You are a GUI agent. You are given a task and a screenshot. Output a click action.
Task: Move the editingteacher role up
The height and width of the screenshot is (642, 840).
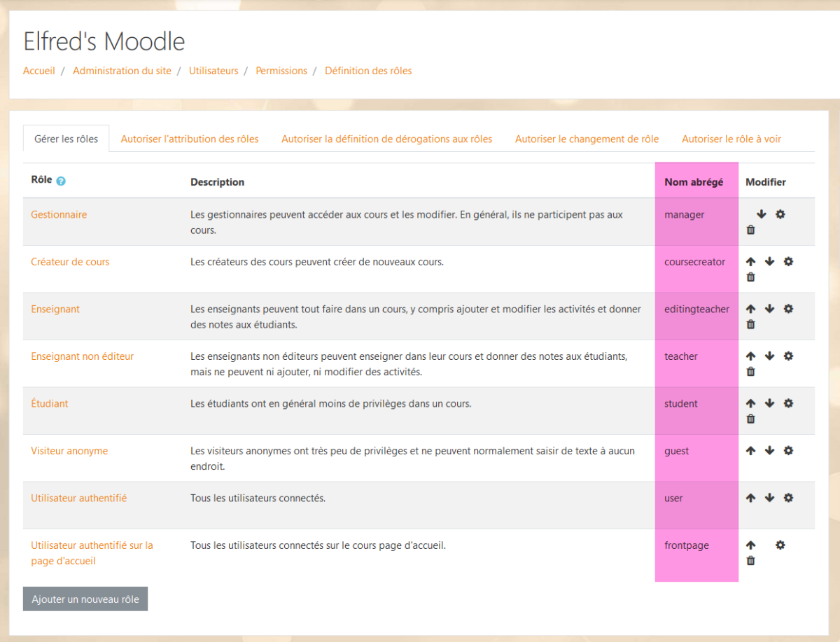coord(751,309)
